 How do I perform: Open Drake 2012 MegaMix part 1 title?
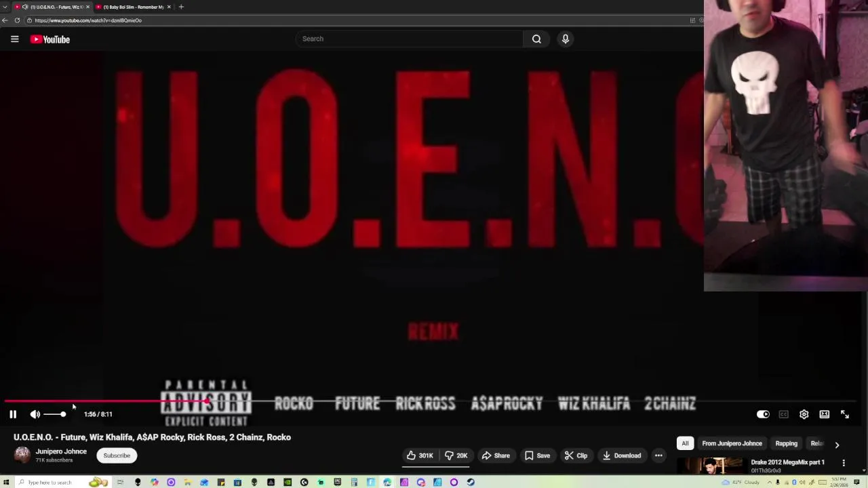click(x=787, y=462)
